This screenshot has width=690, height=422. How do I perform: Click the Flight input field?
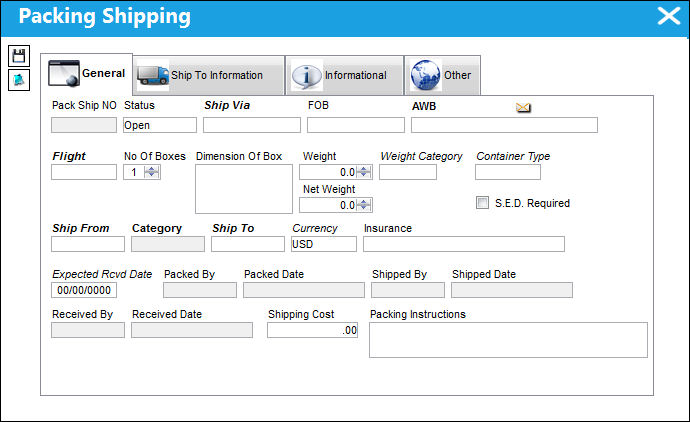tap(84, 172)
